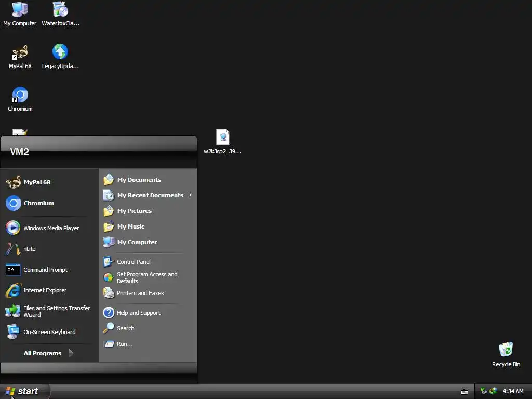The width and height of the screenshot is (532, 399).
Task: Open Set Program Access and Defaults
Action: pos(148,277)
